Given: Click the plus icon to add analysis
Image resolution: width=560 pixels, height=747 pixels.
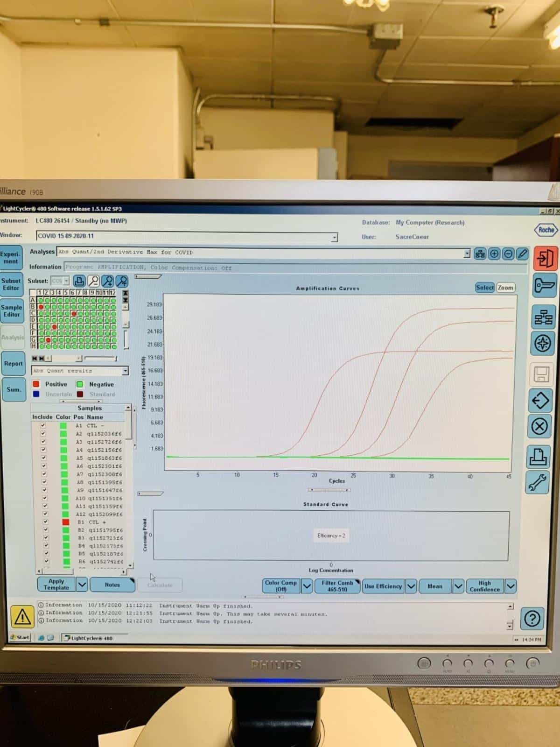Looking at the screenshot, I should (494, 254).
